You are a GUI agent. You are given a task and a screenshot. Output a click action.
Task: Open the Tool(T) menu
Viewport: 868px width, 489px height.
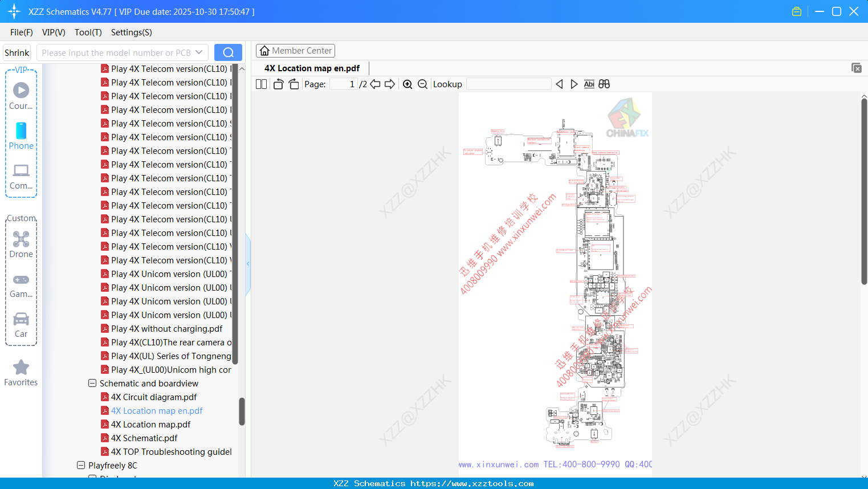pyautogui.click(x=88, y=32)
